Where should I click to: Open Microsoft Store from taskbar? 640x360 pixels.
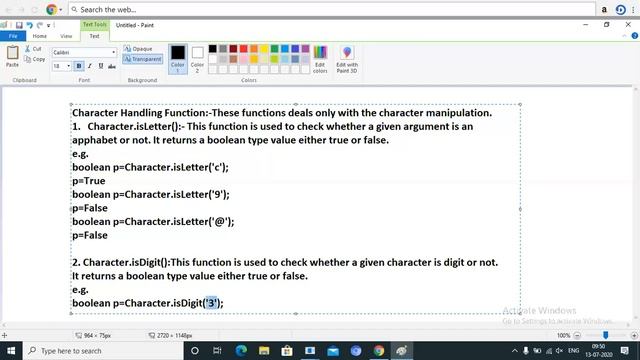(x=287, y=351)
